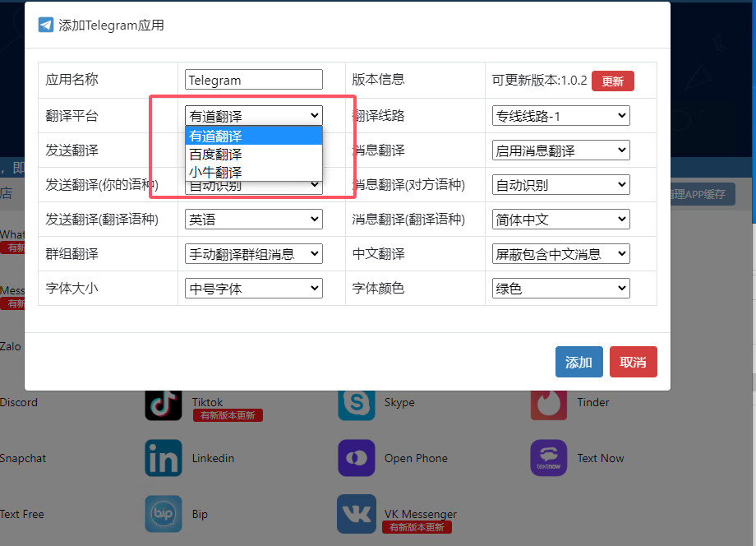Click the Tiktok app name label
756x546 pixels.
tap(207, 402)
